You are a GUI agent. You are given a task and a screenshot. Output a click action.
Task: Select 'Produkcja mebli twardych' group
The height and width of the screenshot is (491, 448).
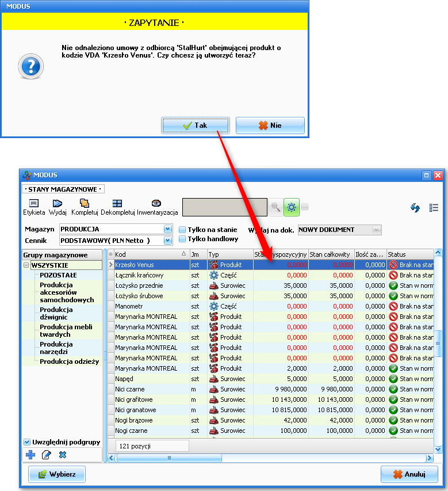[x=66, y=330]
